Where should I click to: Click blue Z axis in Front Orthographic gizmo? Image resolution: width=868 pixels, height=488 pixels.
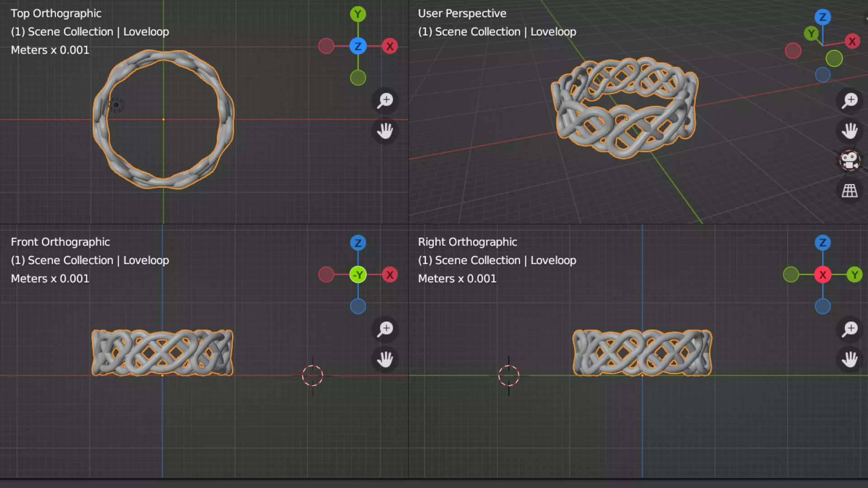(x=358, y=243)
